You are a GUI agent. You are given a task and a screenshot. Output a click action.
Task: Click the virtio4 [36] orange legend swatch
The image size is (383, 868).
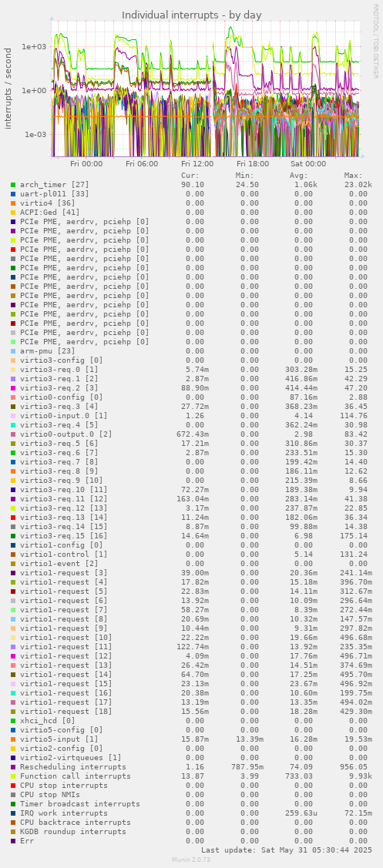tap(13, 203)
